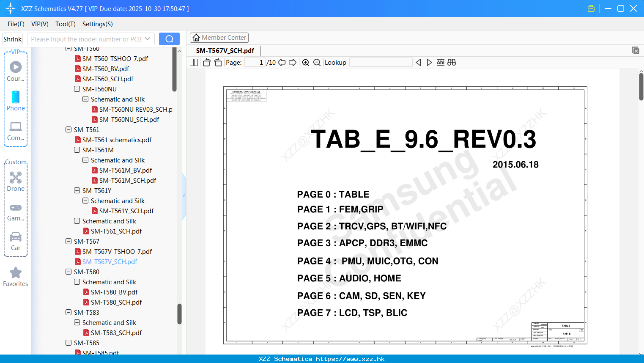Go to the next page arrow
The image size is (644, 363).
click(293, 62)
